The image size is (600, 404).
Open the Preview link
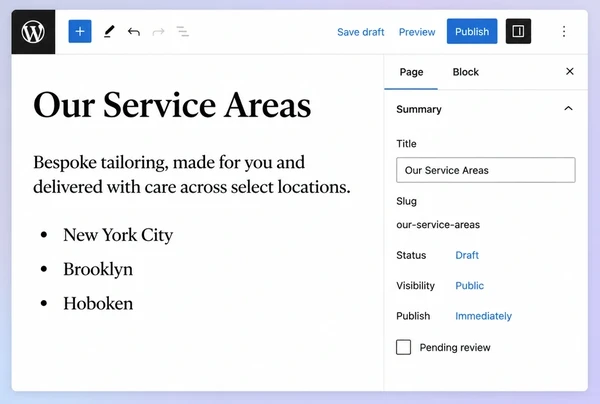[417, 32]
